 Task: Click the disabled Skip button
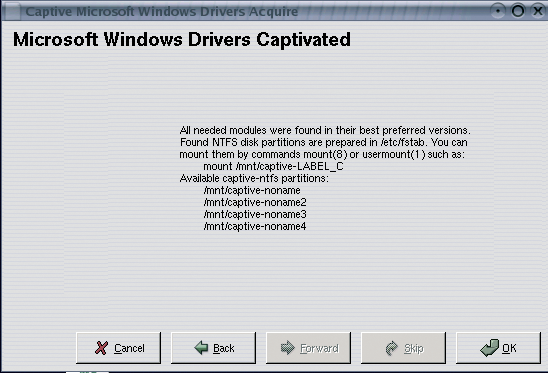click(x=403, y=348)
